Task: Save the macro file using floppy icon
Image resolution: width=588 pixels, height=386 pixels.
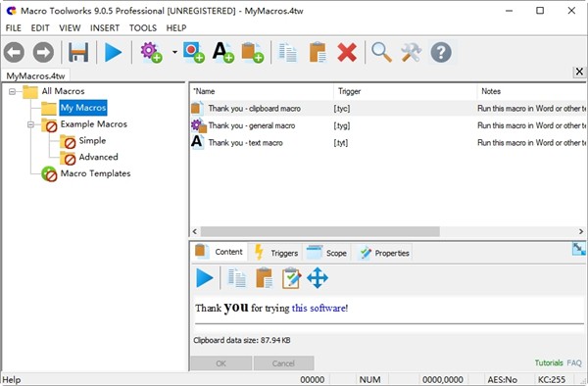Action: (78, 52)
